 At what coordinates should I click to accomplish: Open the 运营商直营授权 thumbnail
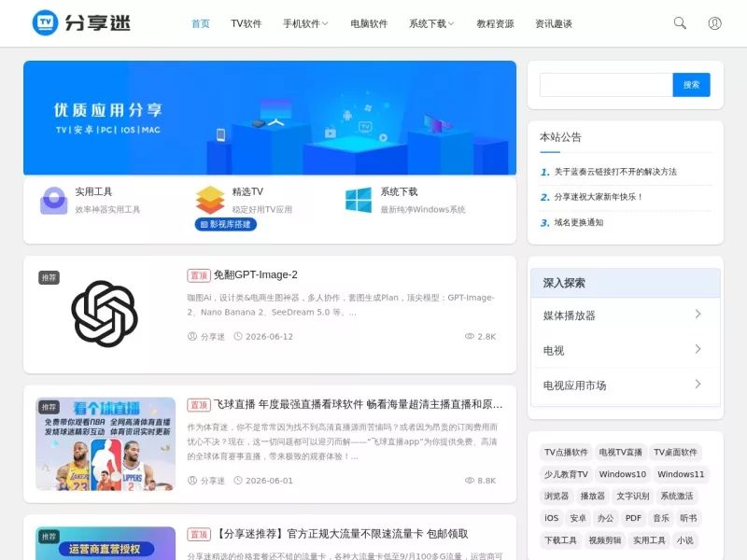(x=106, y=543)
